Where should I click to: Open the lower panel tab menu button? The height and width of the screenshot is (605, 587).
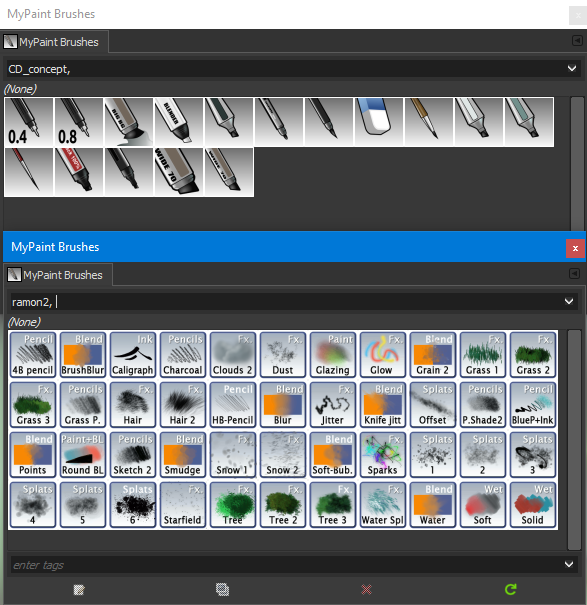click(x=574, y=274)
